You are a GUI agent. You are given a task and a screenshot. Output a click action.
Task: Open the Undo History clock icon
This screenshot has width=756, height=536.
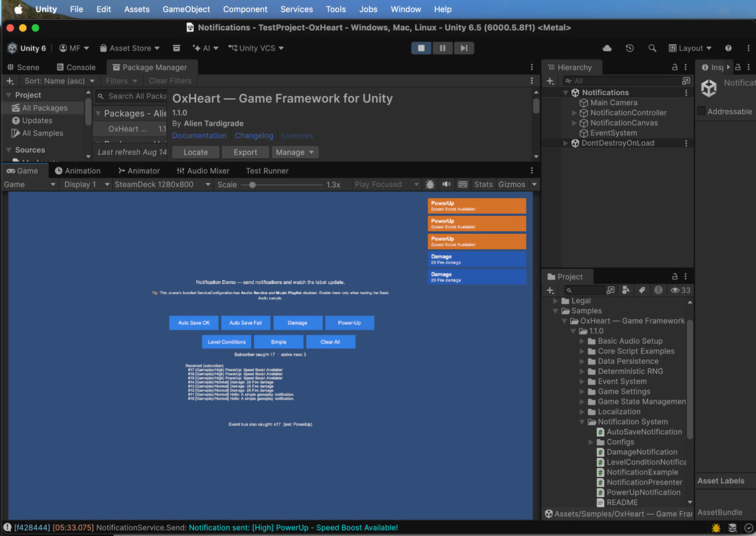click(x=629, y=48)
